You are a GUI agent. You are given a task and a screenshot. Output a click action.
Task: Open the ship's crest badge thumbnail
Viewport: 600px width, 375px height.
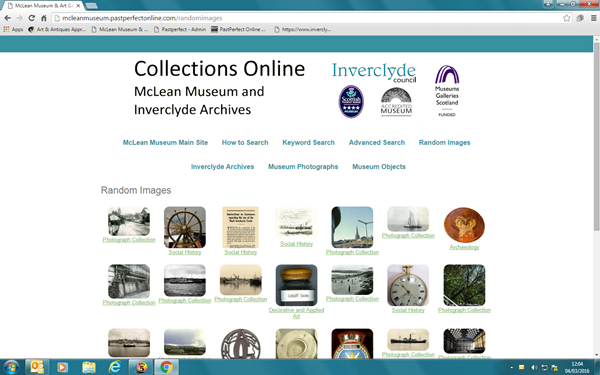coord(352,343)
